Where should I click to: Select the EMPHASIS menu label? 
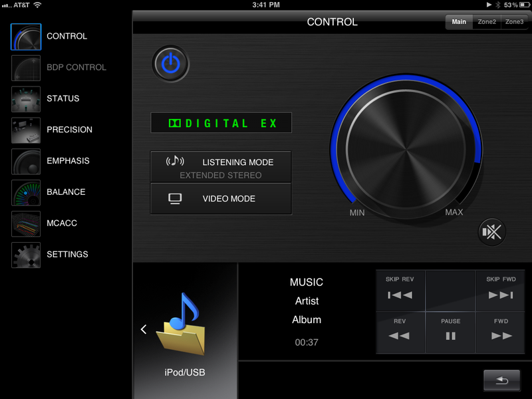[68, 161]
